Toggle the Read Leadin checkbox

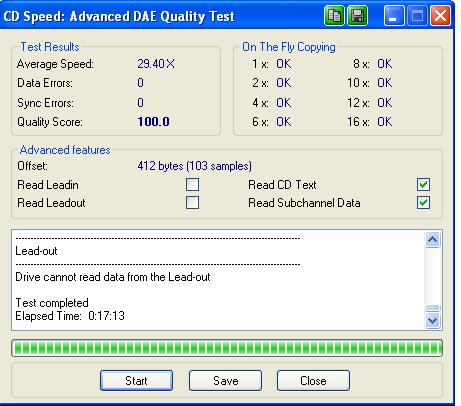pos(192,185)
